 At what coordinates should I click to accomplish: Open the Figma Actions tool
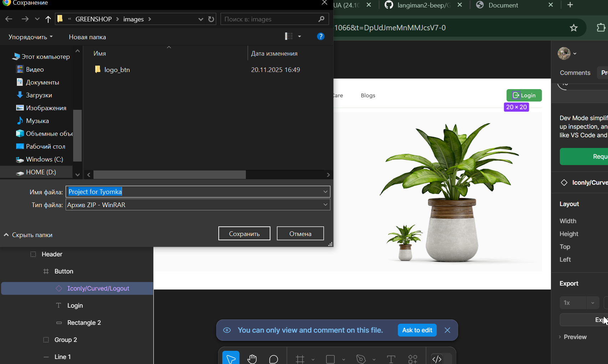(x=413, y=359)
